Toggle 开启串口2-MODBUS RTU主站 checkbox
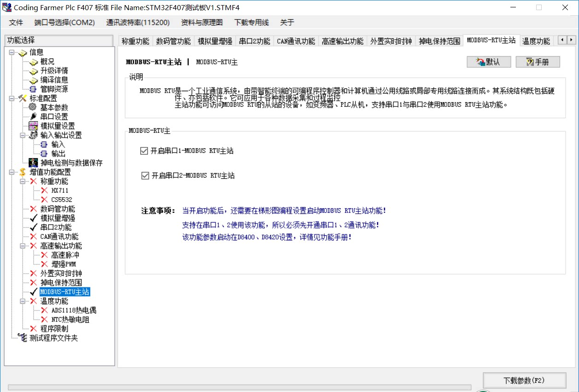Image resolution: width=579 pixels, height=392 pixels. (146, 176)
